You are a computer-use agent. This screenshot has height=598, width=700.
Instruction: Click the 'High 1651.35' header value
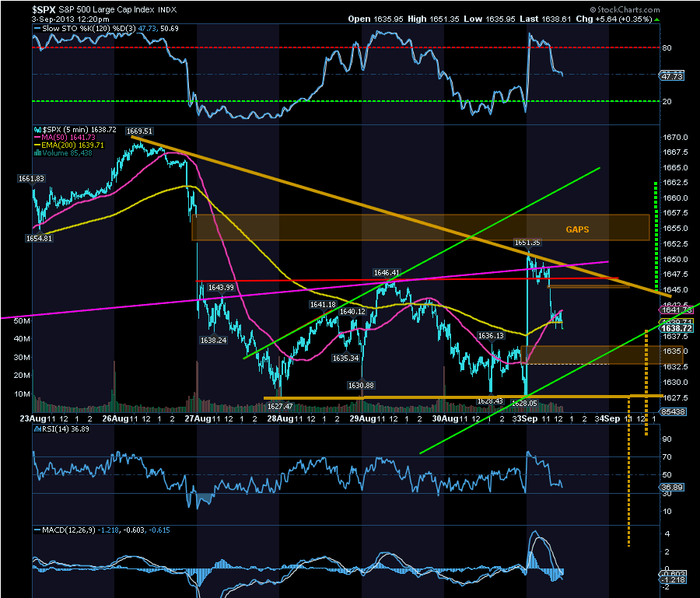pyautogui.click(x=433, y=19)
